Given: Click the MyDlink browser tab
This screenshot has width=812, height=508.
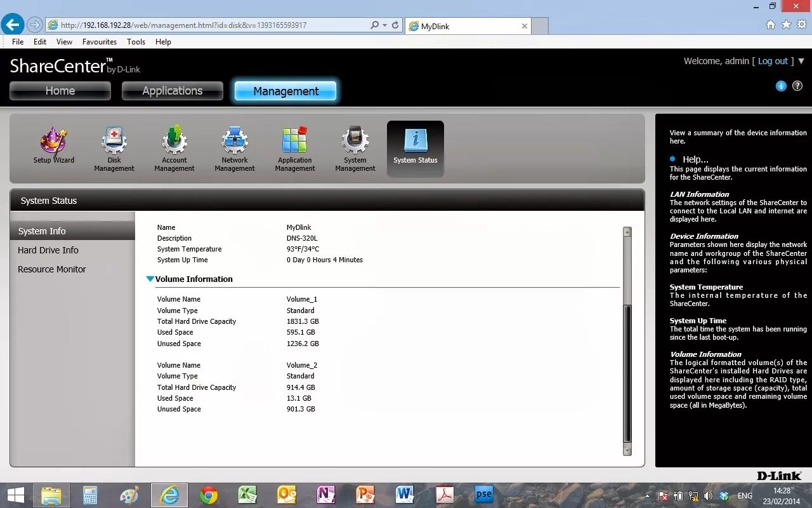Looking at the screenshot, I should click(x=467, y=26).
